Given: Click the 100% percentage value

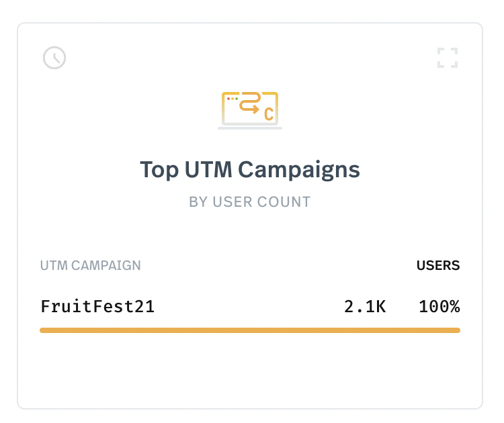Looking at the screenshot, I should pos(439,306).
